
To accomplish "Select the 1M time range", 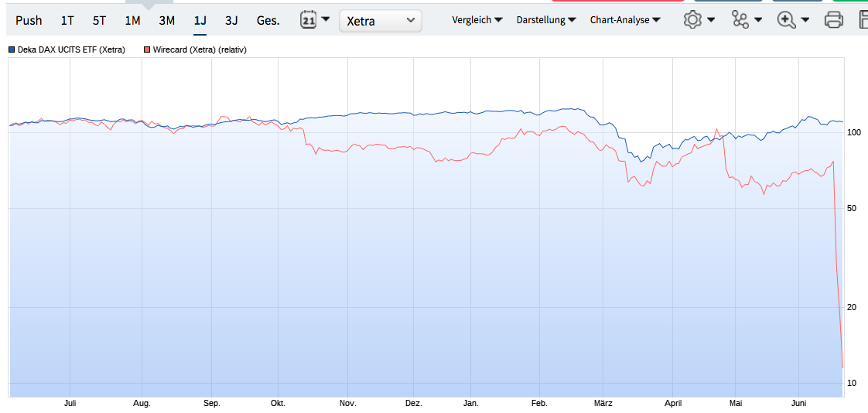I will click(x=132, y=20).
